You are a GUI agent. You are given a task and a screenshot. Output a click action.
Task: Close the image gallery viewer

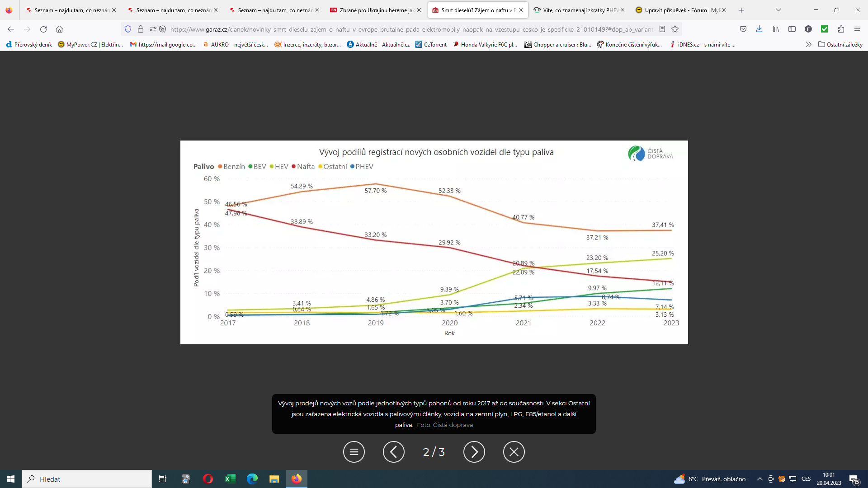[x=514, y=452]
